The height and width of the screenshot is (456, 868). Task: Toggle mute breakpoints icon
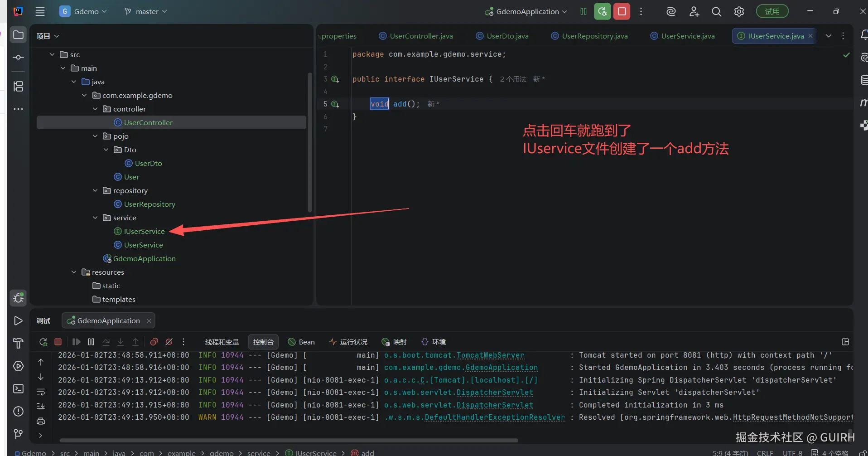click(x=169, y=342)
